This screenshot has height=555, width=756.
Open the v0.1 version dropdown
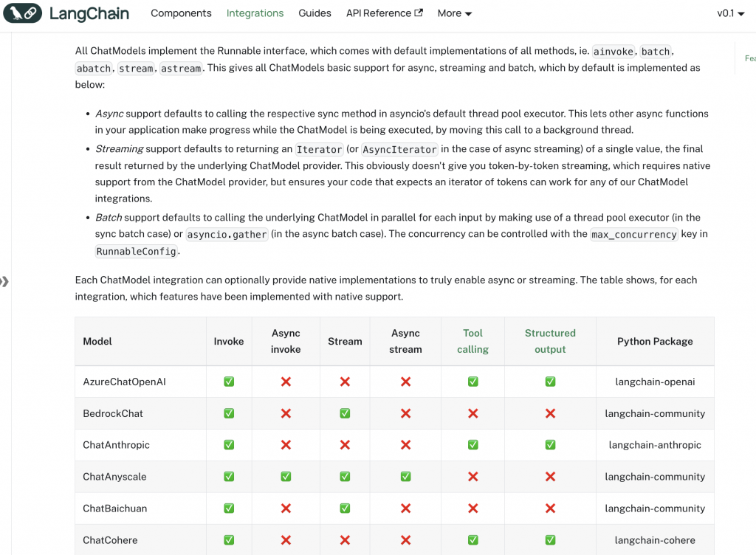[730, 13]
